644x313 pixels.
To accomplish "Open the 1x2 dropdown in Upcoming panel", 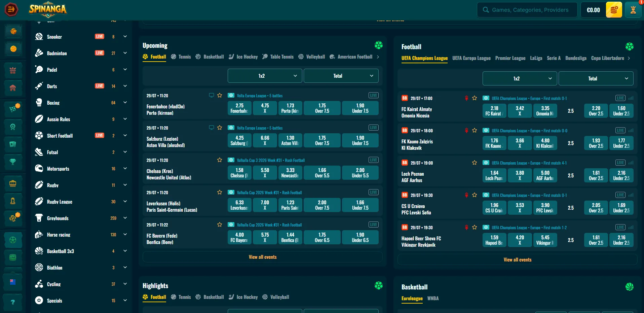I will (265, 76).
